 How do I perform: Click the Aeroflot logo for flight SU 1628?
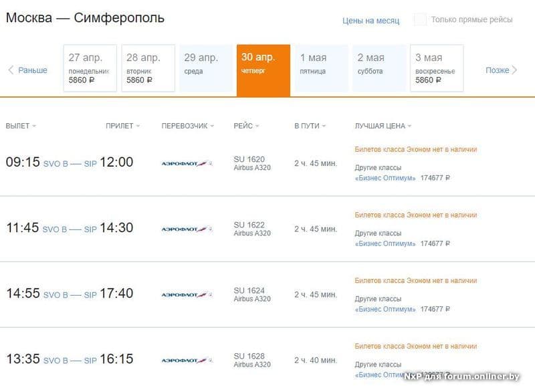[x=187, y=360]
